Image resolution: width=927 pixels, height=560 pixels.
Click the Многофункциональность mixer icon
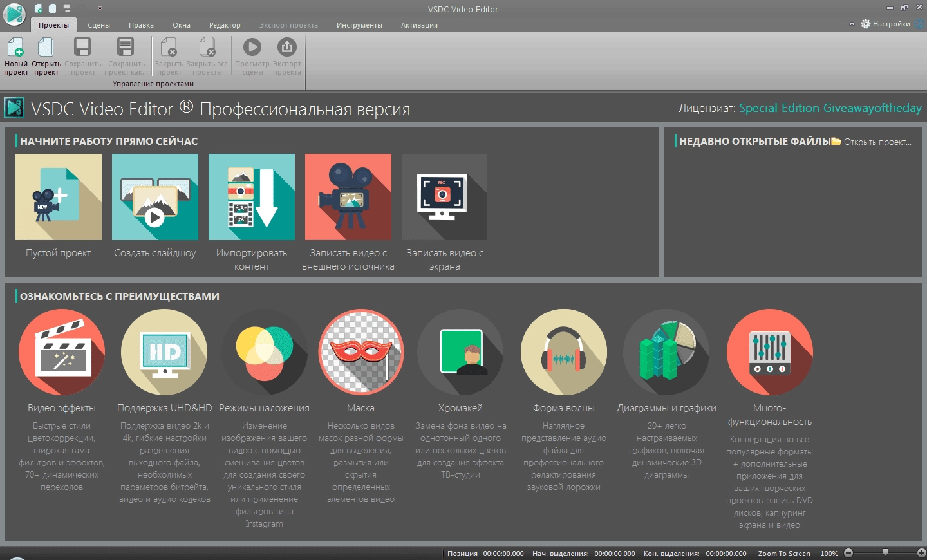coord(770,352)
